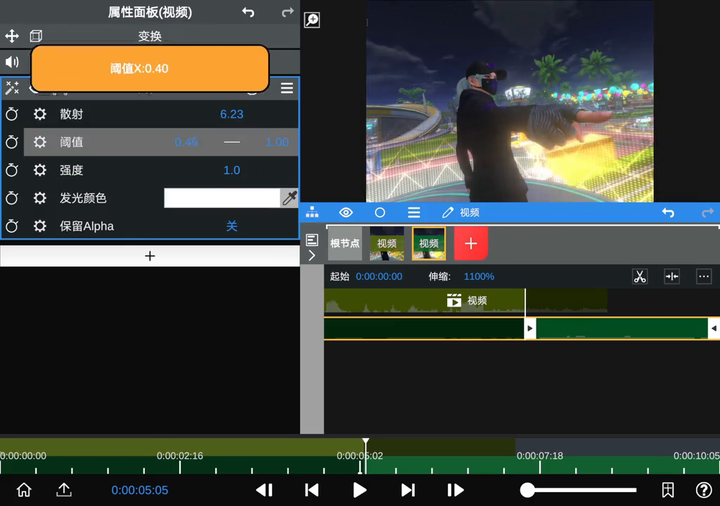
Task: Edit the 起始 time 0:00:00:00
Action: [379, 276]
